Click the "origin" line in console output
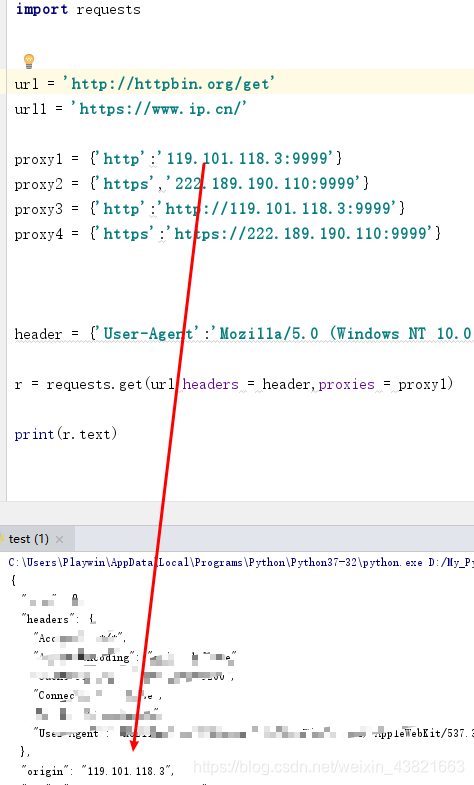Image resolution: width=474 pixels, height=785 pixels. click(98, 771)
